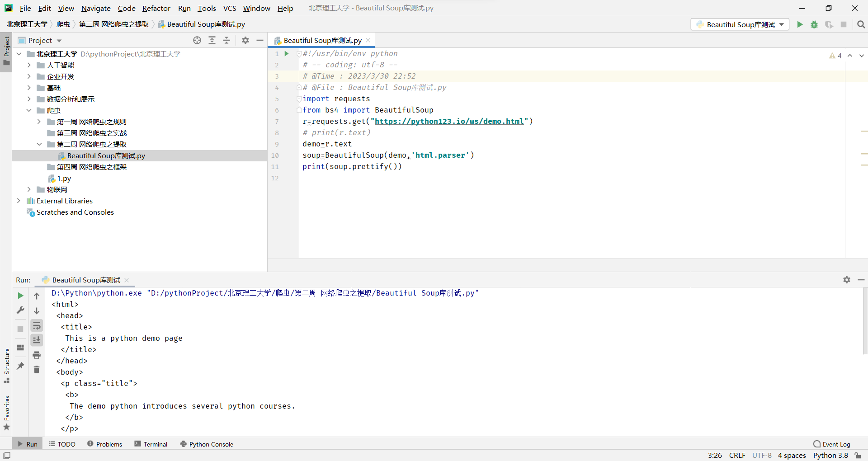
Task: Change CRLF line separator in status bar
Action: (737, 456)
